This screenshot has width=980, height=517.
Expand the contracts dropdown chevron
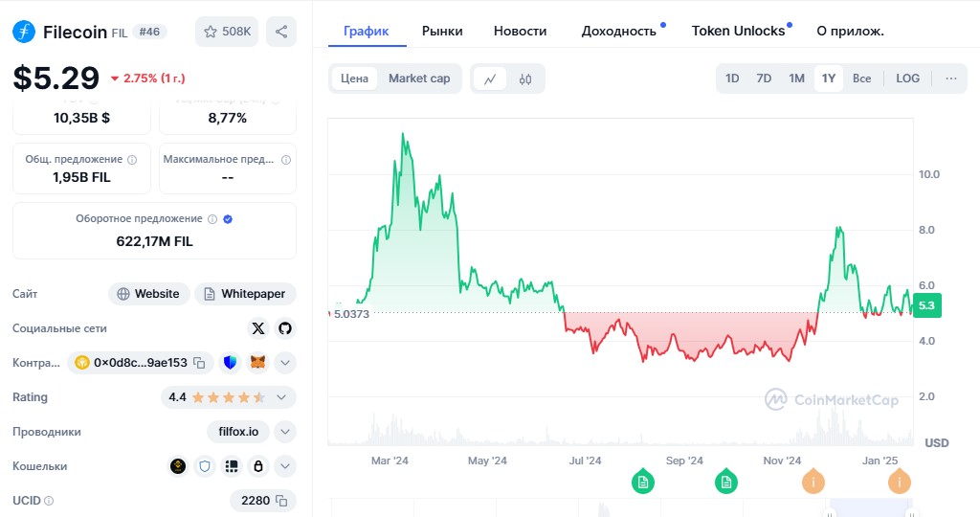click(284, 363)
